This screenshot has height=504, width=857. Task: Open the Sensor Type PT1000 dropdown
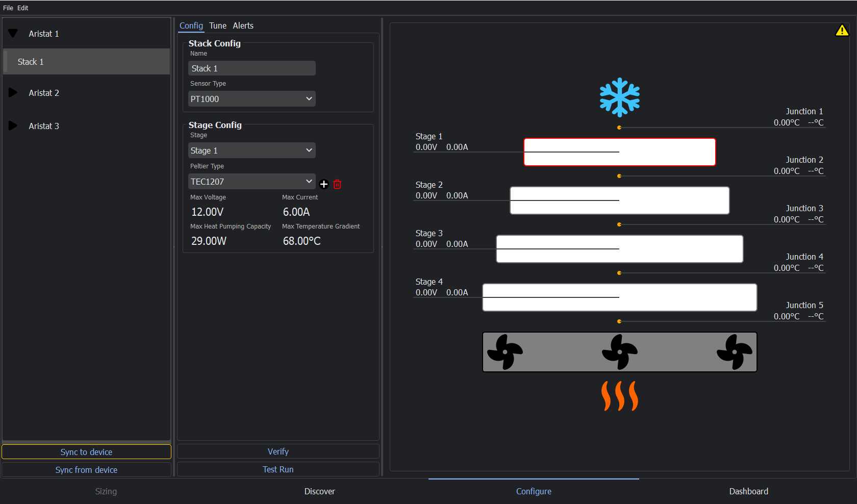point(251,99)
